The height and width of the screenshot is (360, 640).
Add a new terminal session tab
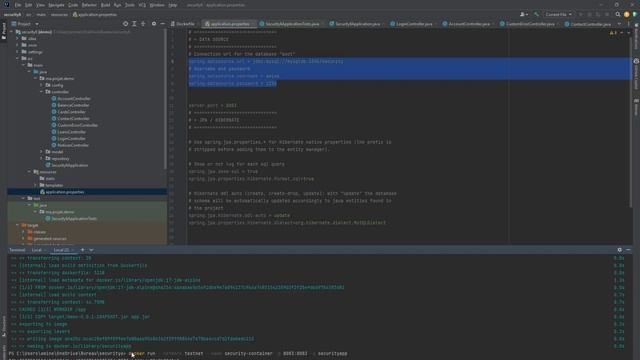point(82,250)
